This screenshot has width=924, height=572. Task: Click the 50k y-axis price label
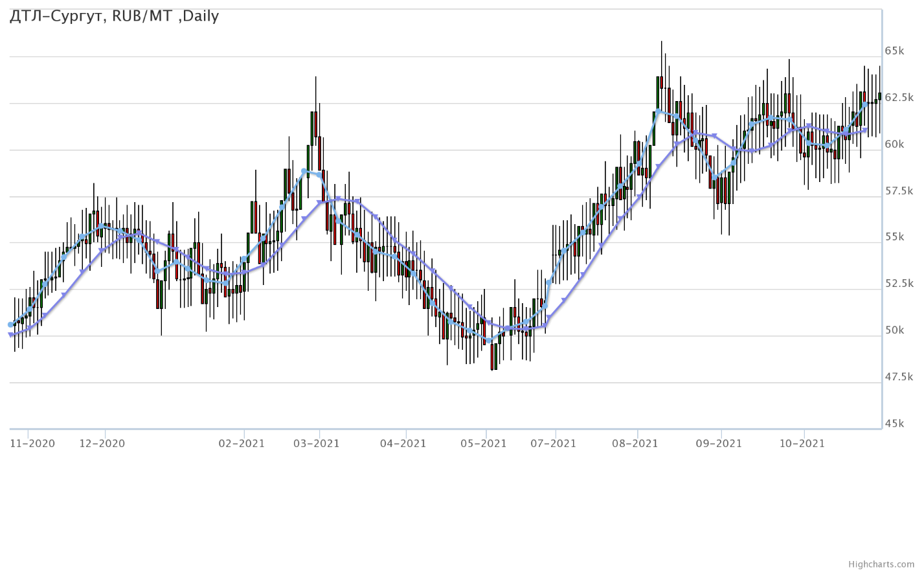(x=894, y=330)
